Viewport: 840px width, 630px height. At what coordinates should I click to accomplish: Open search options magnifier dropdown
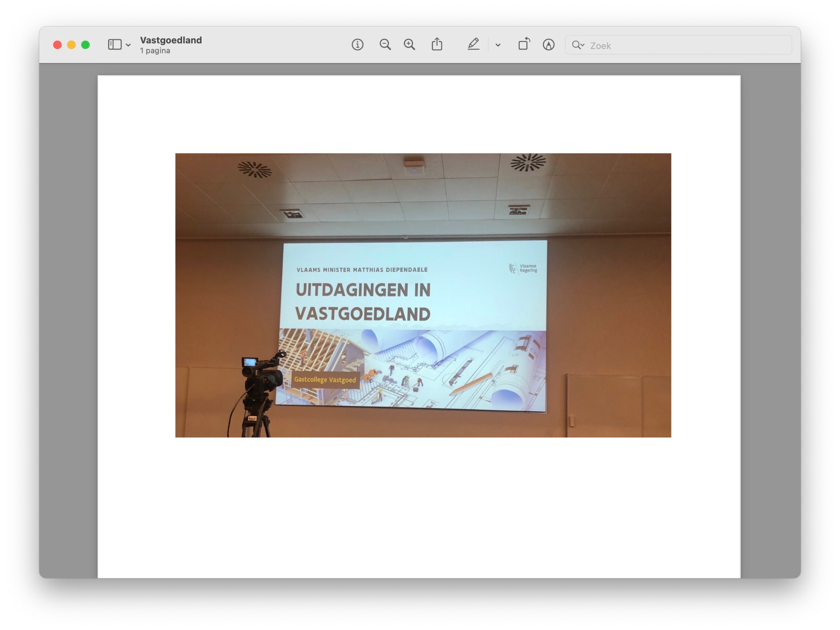pyautogui.click(x=578, y=45)
